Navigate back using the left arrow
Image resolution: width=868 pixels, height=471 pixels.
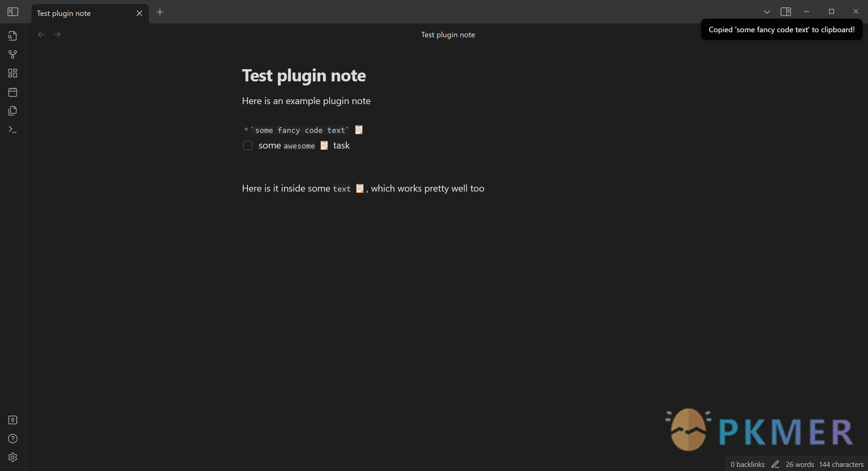[x=41, y=34]
